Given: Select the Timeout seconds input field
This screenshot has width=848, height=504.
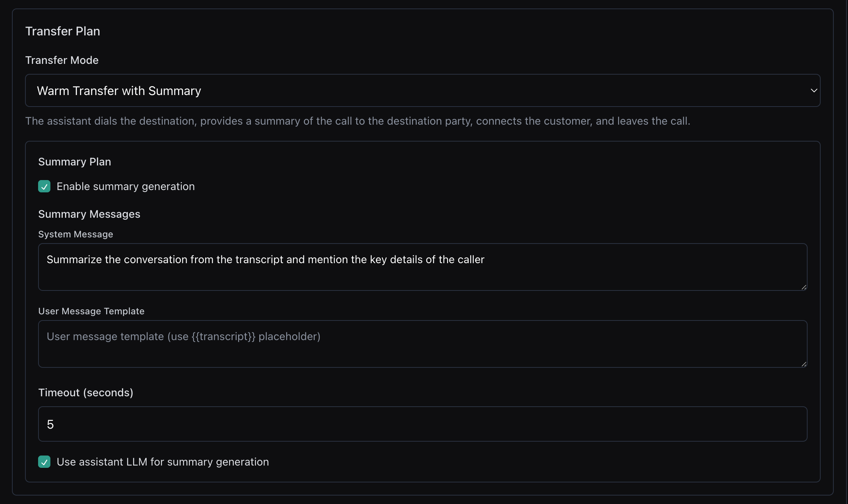Looking at the screenshot, I should 422,424.
